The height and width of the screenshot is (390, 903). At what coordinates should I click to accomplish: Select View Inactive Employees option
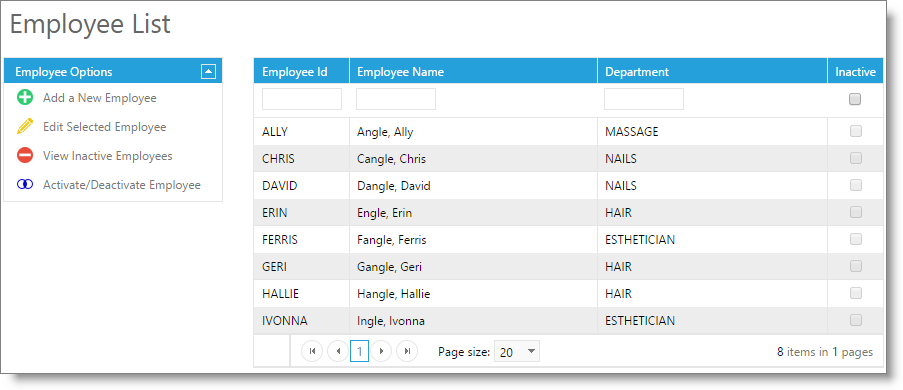click(108, 156)
